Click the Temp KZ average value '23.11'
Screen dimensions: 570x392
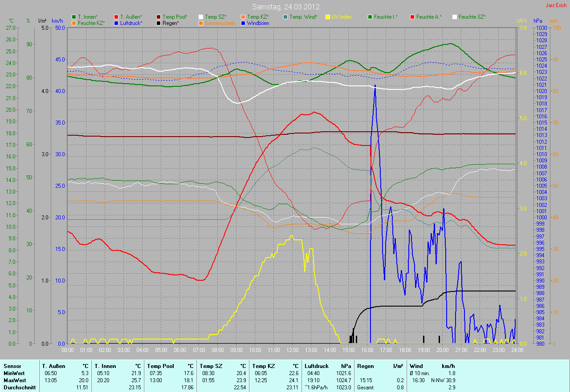point(292,388)
